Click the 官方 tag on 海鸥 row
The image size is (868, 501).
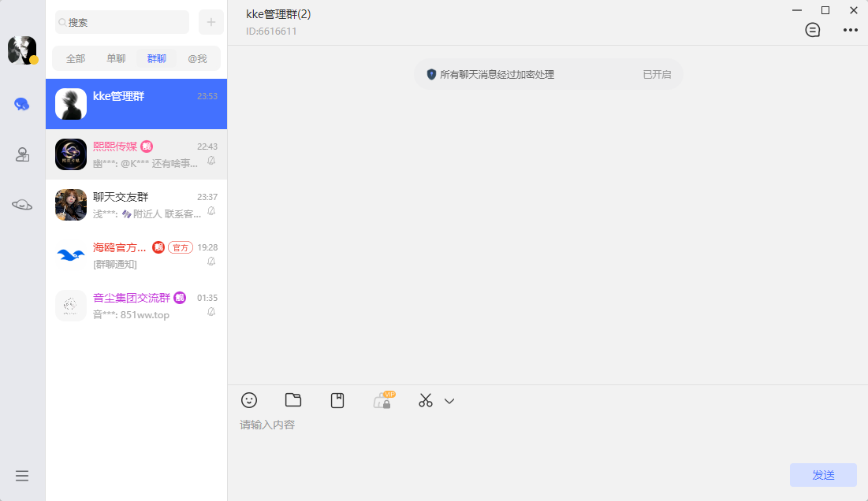(181, 247)
